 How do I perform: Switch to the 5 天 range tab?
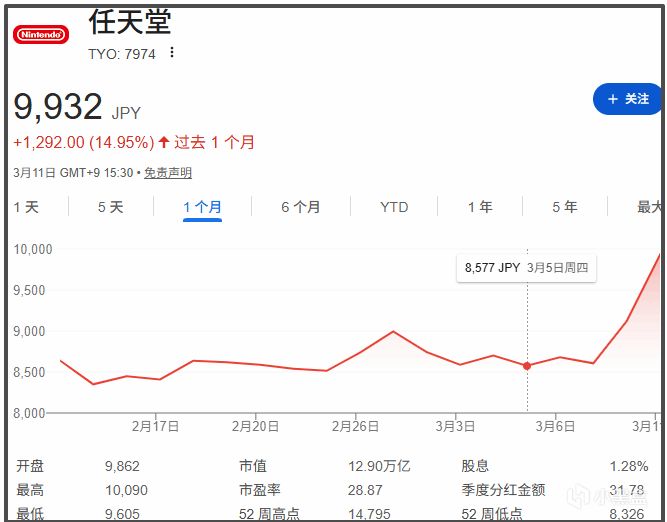(110, 207)
